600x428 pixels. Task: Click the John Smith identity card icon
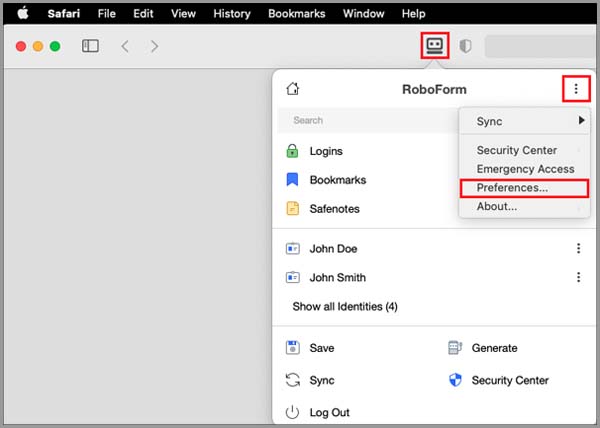point(293,277)
